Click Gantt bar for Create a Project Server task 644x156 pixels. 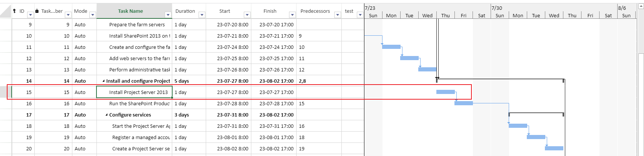pyautogui.click(x=554, y=148)
